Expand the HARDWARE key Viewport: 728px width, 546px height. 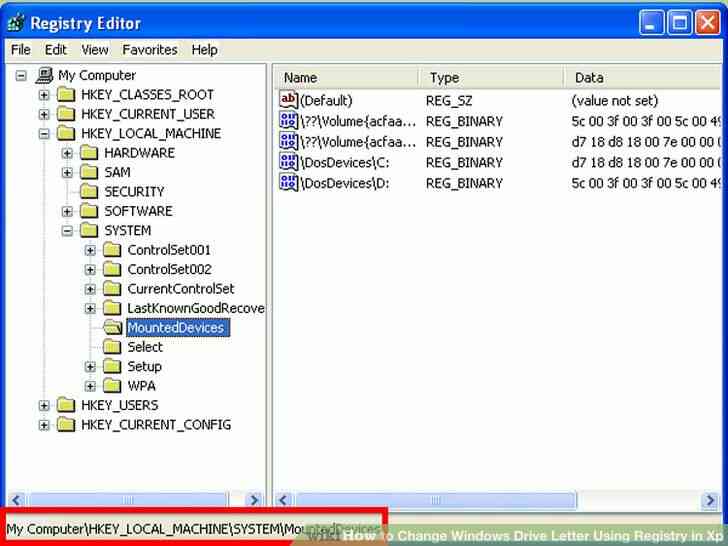(67, 153)
